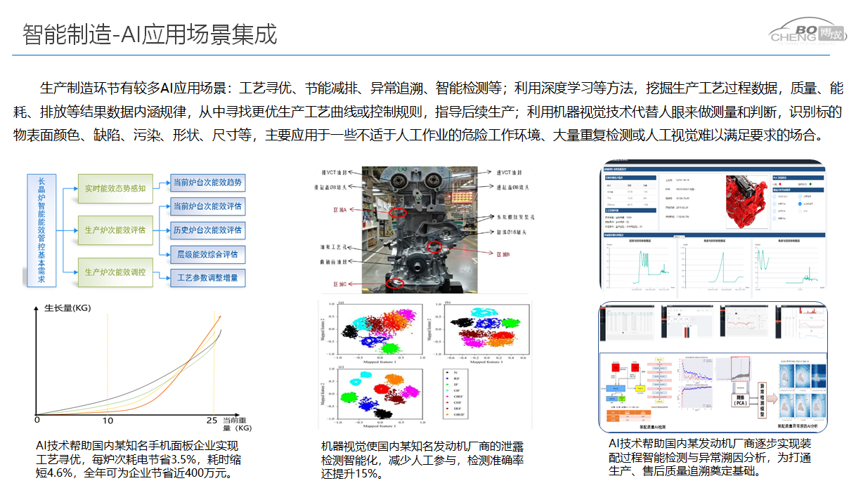Click the red circle marking 区域B
Image resolution: width=868 pixels, height=495 pixels.
pyautogui.click(x=436, y=246)
